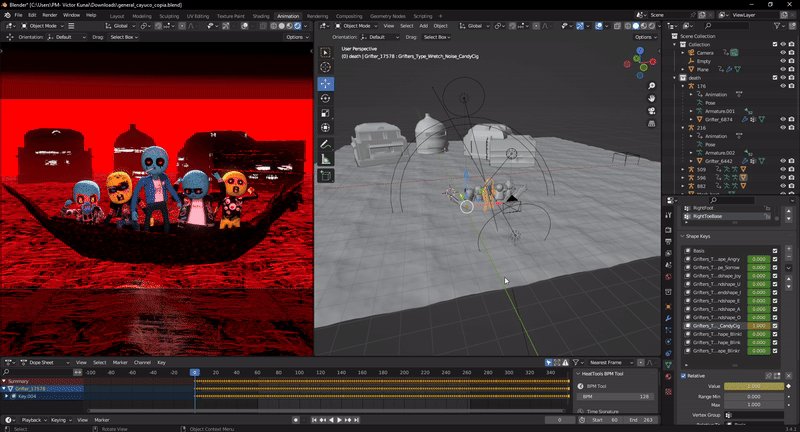Hide Grifter_6874 in the outliner
The height and width of the screenshot is (432, 800).
[783, 119]
